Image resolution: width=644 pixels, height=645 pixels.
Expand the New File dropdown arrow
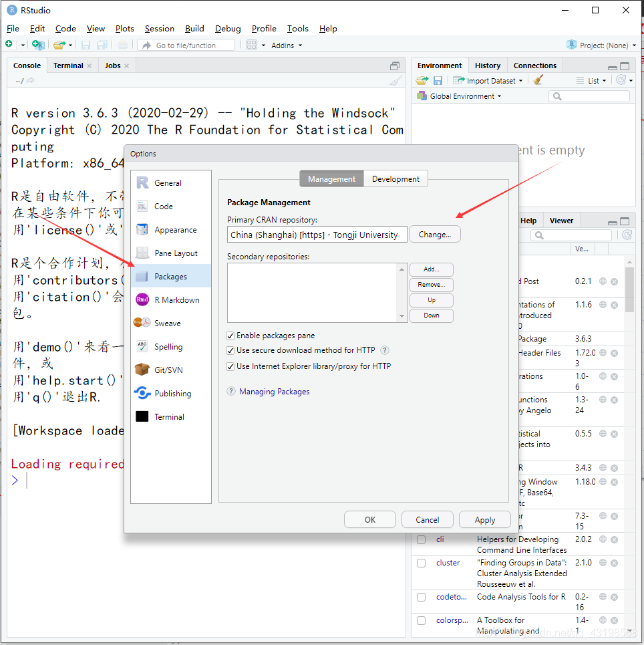pos(23,45)
